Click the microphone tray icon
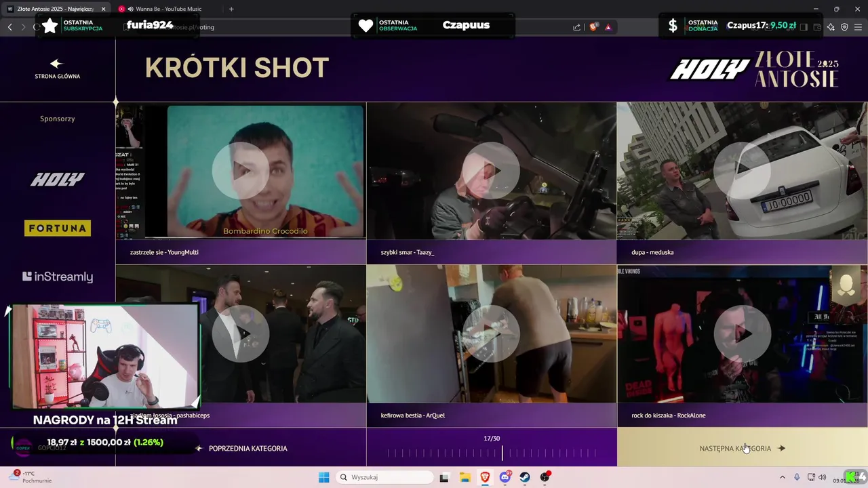The width and height of the screenshot is (868, 488). tap(797, 477)
